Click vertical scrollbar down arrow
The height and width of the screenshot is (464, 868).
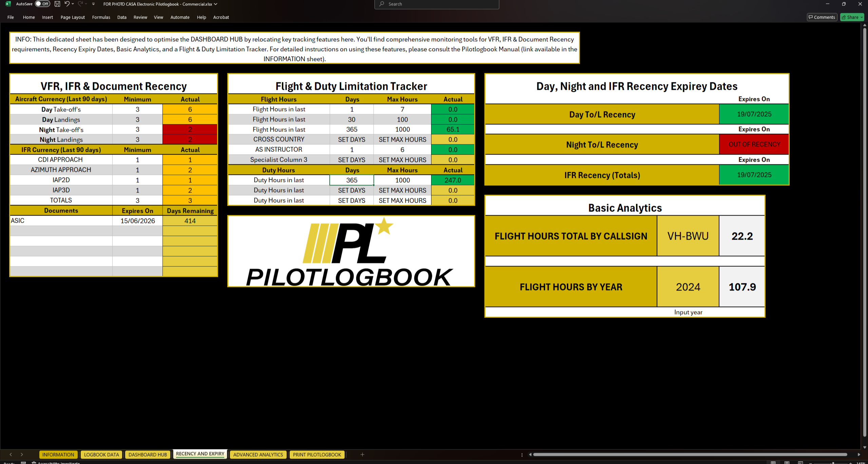[865, 447]
